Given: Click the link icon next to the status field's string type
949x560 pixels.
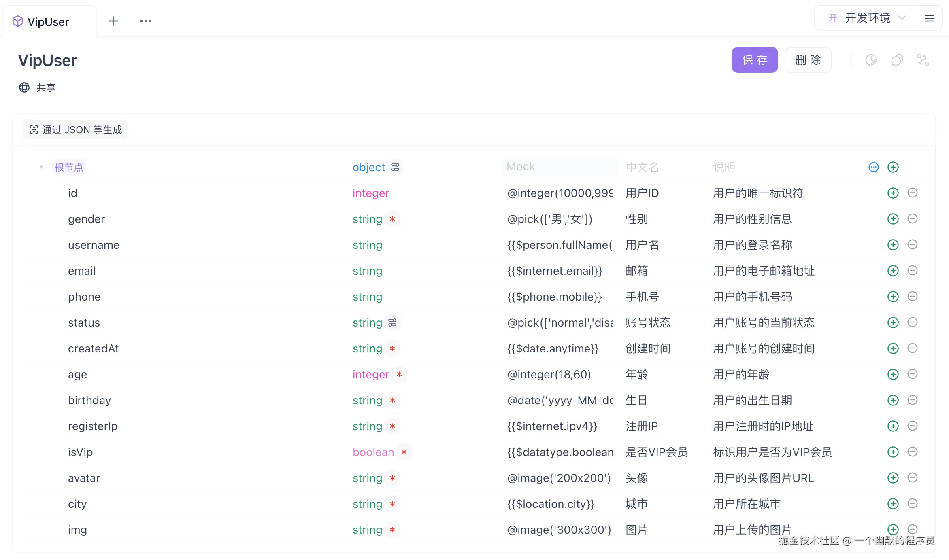Looking at the screenshot, I should (392, 322).
